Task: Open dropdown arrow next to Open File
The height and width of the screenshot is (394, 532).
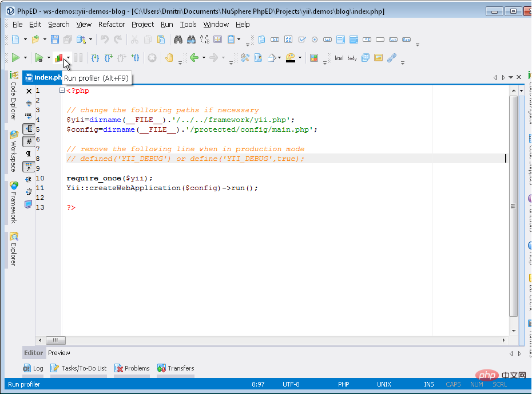Action: (x=45, y=40)
